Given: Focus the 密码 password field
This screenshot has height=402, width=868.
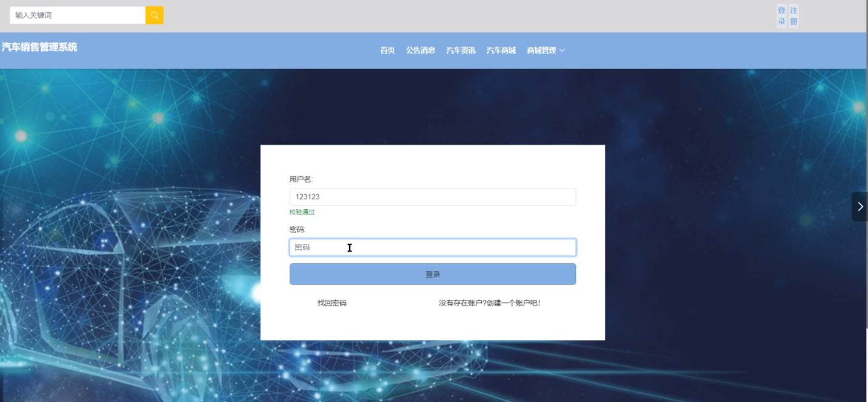Looking at the screenshot, I should tap(432, 248).
